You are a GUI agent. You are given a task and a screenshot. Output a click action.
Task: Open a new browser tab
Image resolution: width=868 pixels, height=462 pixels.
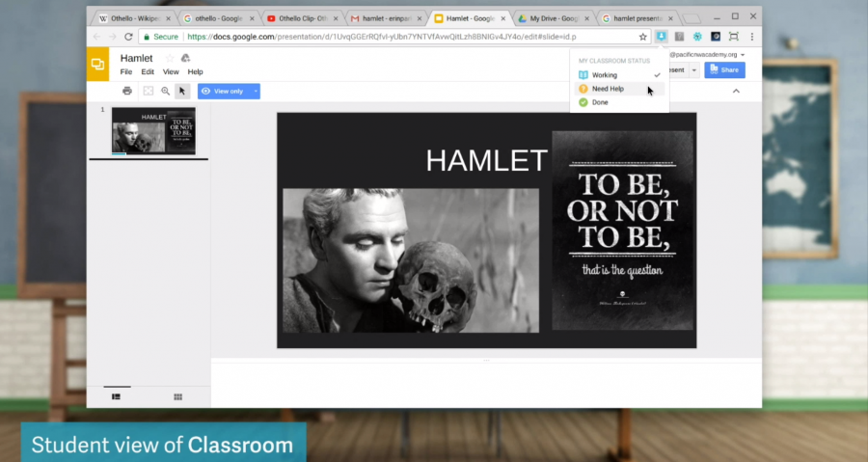point(692,19)
